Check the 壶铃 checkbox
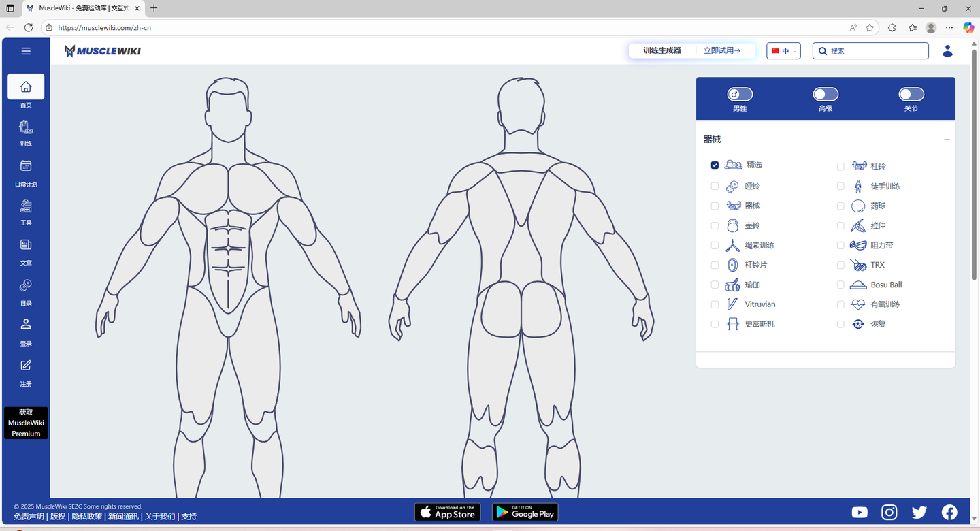Image resolution: width=980 pixels, height=531 pixels. [715, 225]
